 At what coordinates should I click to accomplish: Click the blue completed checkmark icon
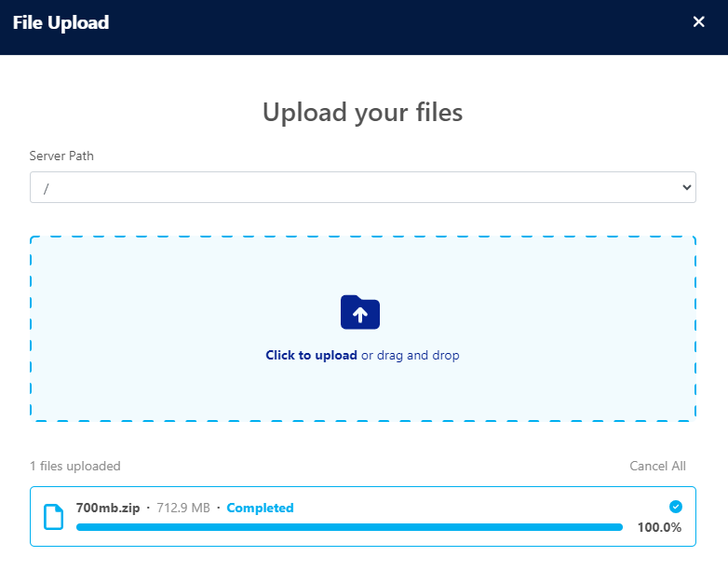pos(676,507)
